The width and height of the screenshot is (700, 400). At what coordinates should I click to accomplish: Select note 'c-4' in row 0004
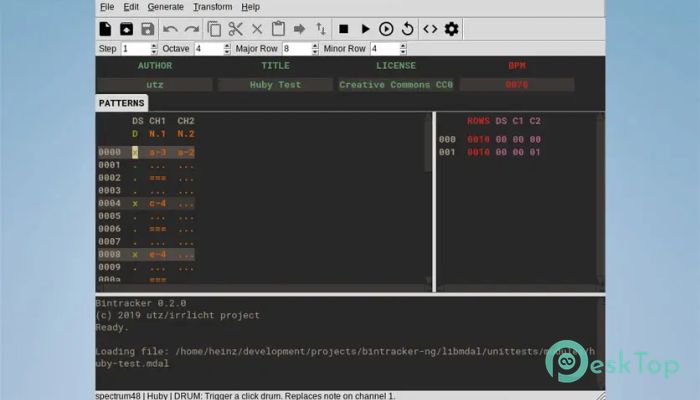point(158,204)
